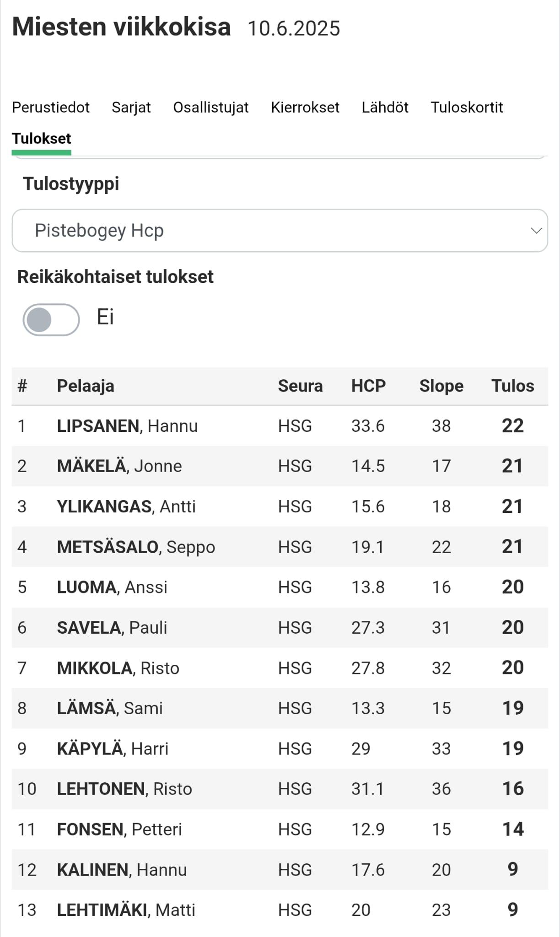Click the dropdown chevron arrow icon

pos(536,231)
